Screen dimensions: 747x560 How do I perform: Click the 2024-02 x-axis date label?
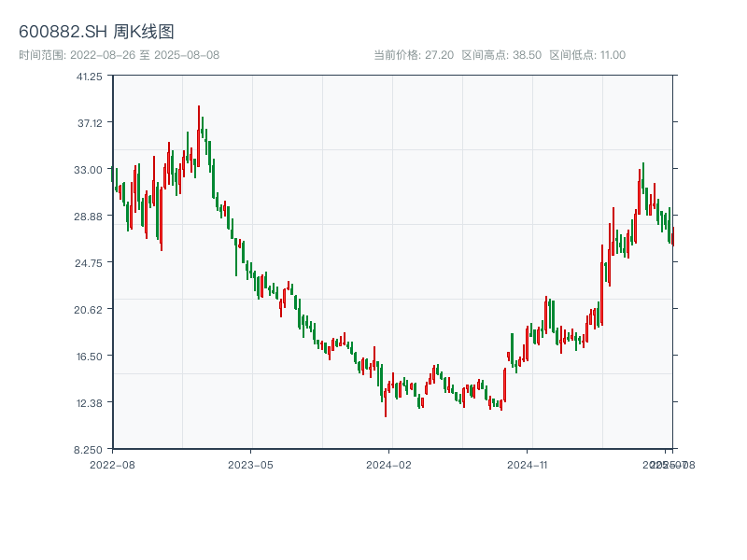[x=388, y=464]
